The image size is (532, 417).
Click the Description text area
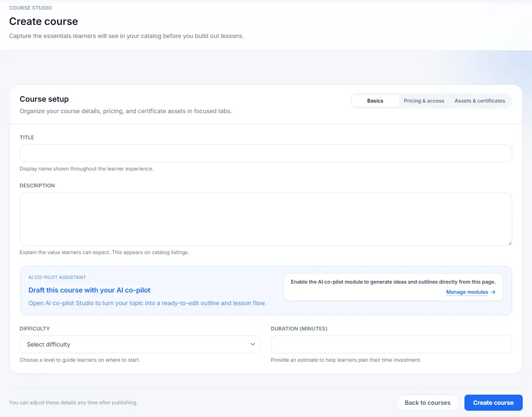(x=266, y=219)
